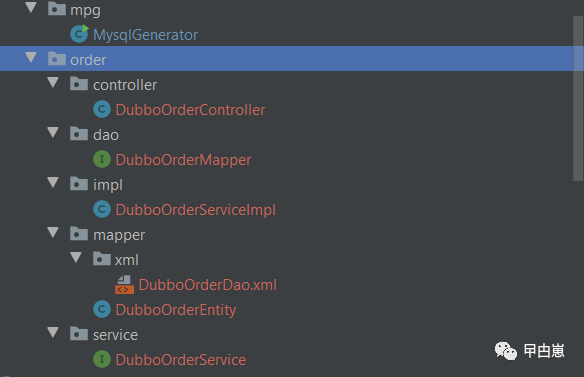This screenshot has width=584, height=377.
Task: Select the mapper folder label
Action: coord(119,235)
